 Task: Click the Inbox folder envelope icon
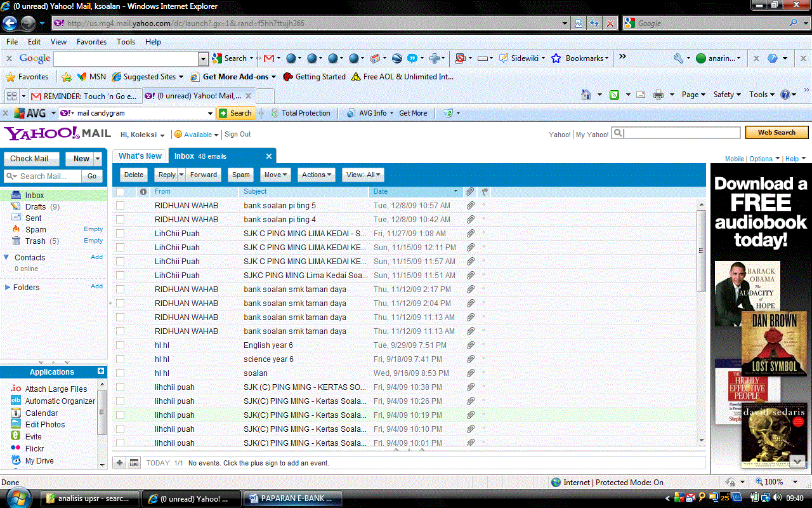(x=16, y=196)
